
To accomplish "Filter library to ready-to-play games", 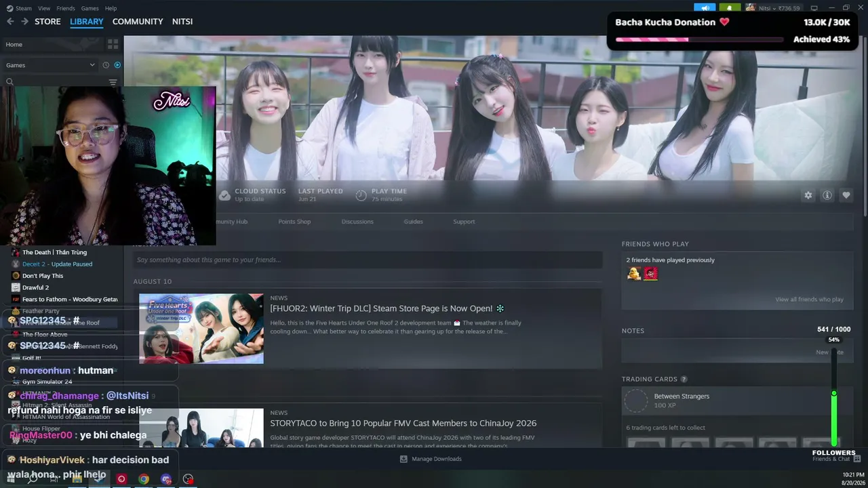I will tap(117, 65).
